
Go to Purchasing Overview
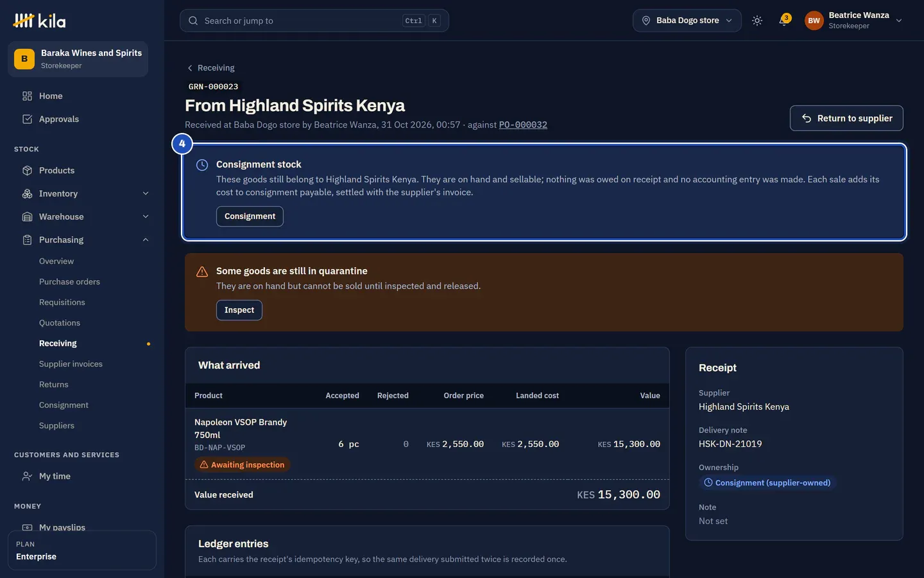(56, 261)
